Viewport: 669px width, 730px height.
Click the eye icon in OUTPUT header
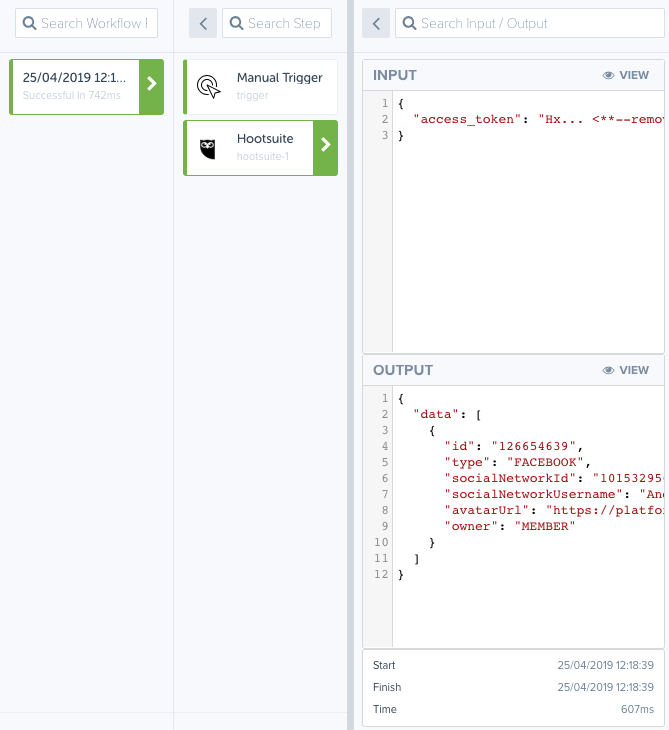click(x=608, y=370)
